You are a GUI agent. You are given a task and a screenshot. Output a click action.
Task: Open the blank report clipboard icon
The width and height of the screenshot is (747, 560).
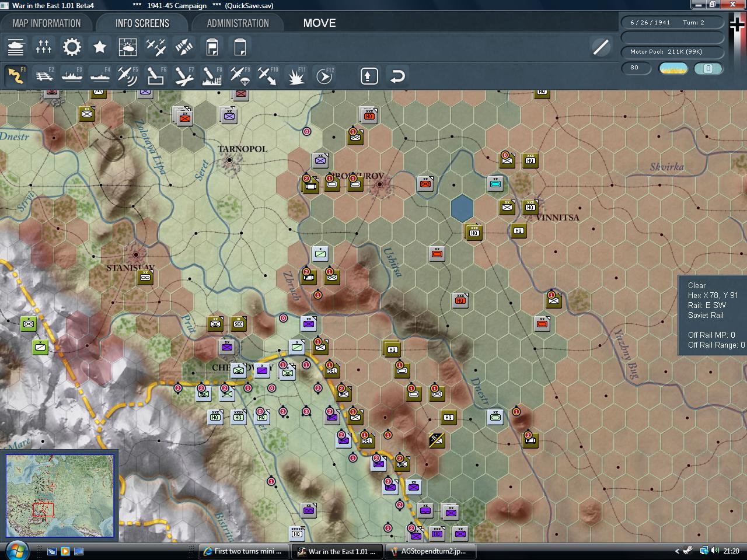[x=240, y=47]
